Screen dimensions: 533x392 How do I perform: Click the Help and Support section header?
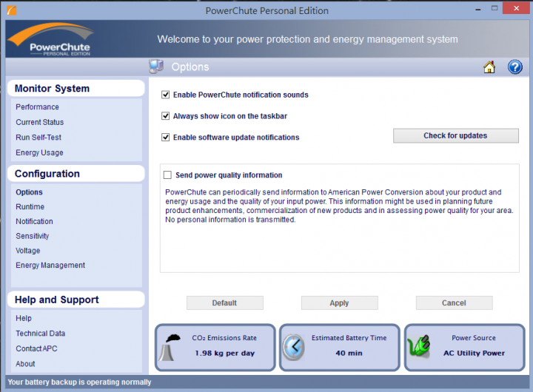point(76,300)
